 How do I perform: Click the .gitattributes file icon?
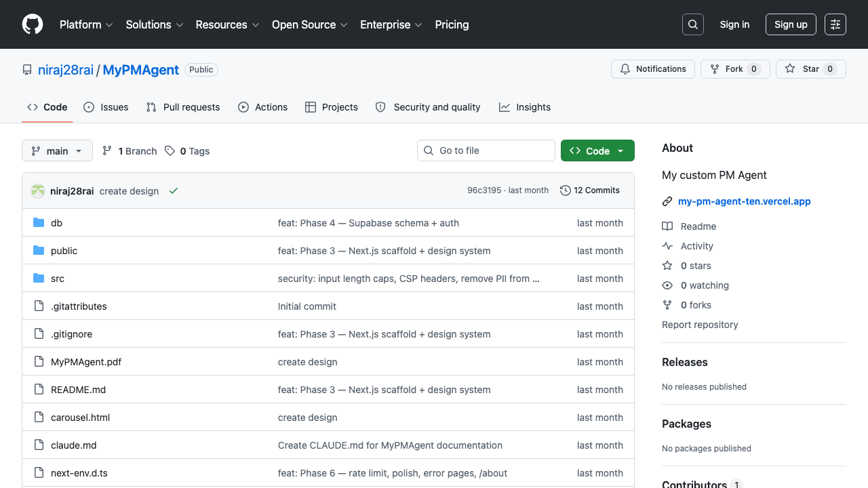tap(39, 306)
